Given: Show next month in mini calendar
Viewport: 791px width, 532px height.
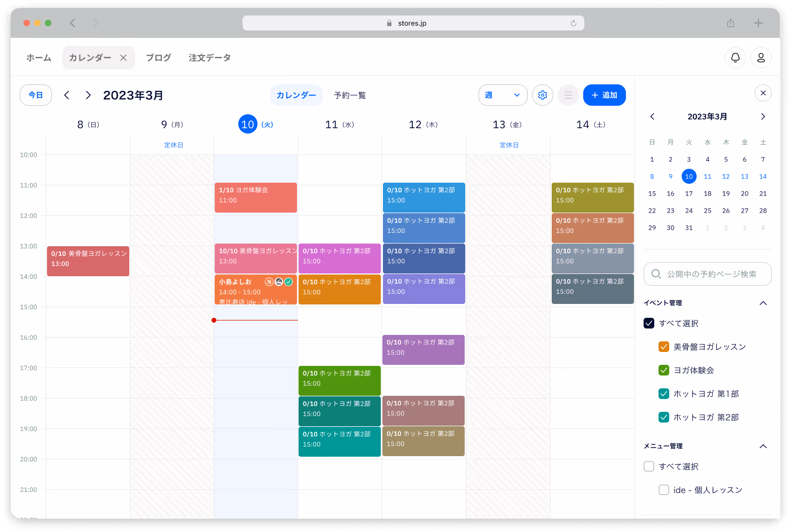Looking at the screenshot, I should point(763,116).
